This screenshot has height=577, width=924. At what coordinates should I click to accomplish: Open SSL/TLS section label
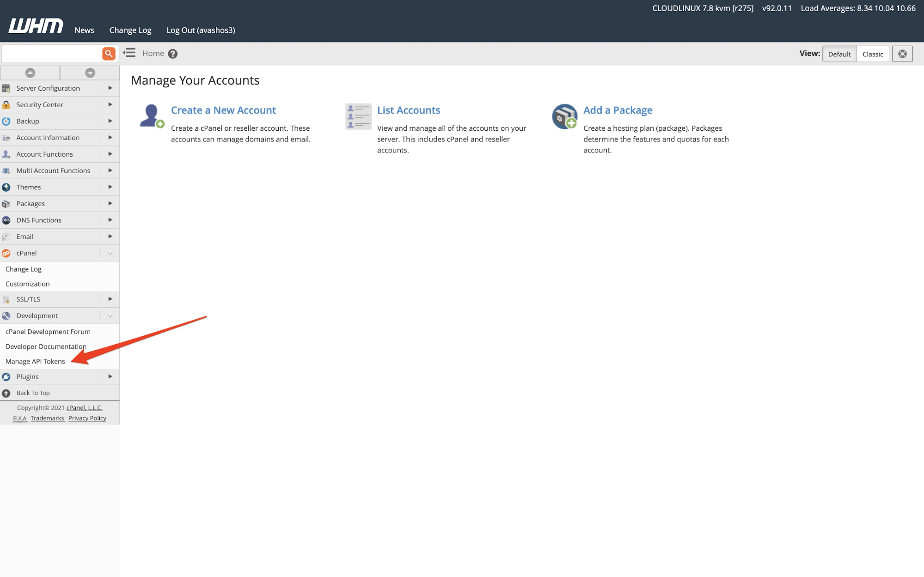[x=28, y=299]
